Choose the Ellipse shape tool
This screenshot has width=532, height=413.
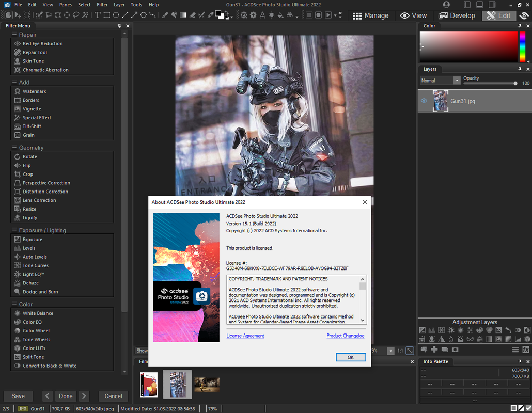[116, 15]
